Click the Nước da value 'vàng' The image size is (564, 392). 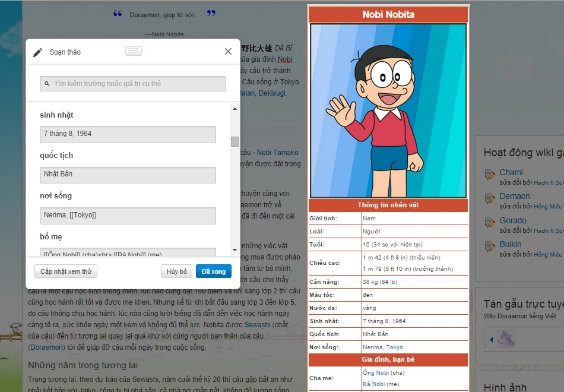coord(369,308)
